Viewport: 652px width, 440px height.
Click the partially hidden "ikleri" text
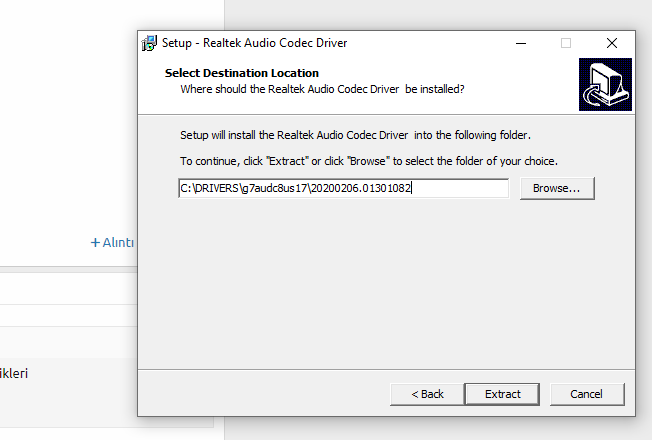click(14, 374)
